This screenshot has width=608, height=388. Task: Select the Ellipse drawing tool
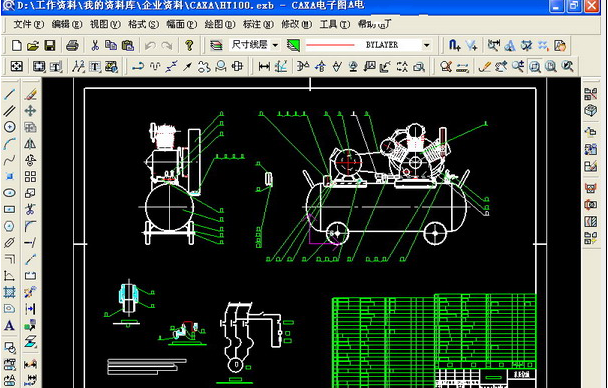click(9, 193)
